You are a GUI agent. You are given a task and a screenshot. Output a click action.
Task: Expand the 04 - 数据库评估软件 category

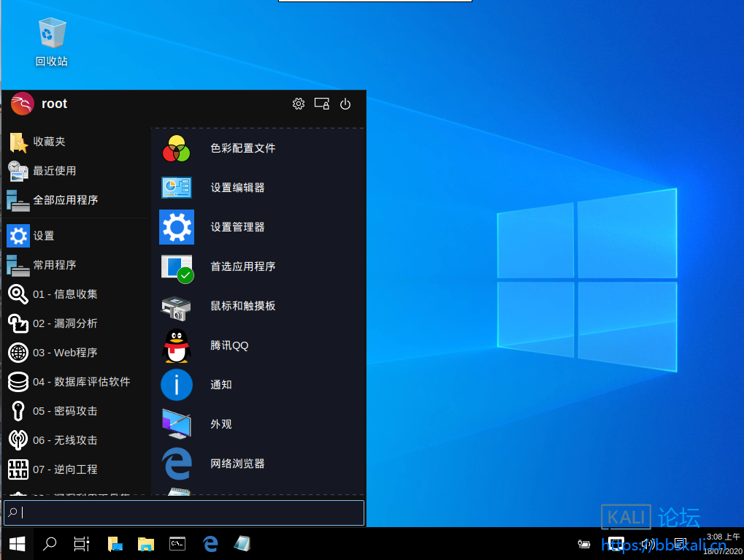(x=82, y=382)
